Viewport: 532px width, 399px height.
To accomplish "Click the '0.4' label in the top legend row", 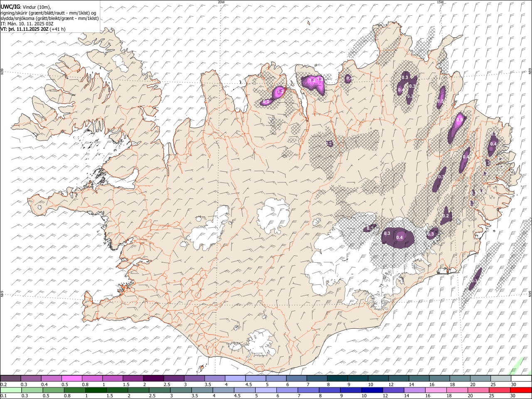I will (x=44, y=384).
